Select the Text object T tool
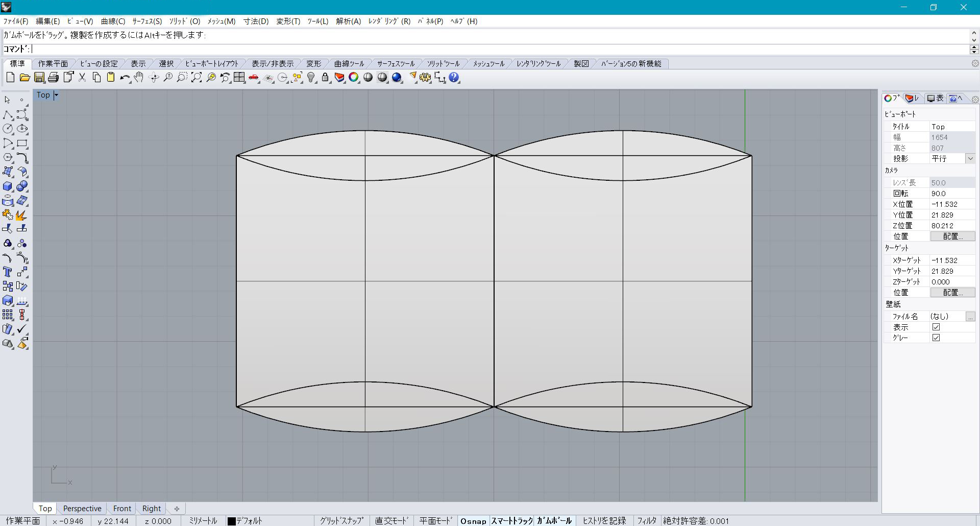 (x=8, y=272)
